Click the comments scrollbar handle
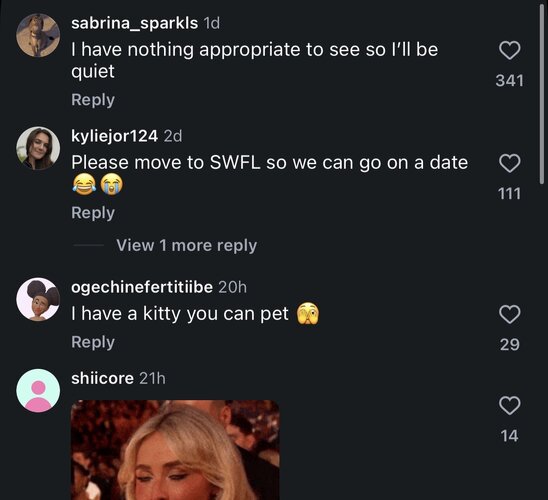The width and height of the screenshot is (548, 500). [x=542, y=93]
